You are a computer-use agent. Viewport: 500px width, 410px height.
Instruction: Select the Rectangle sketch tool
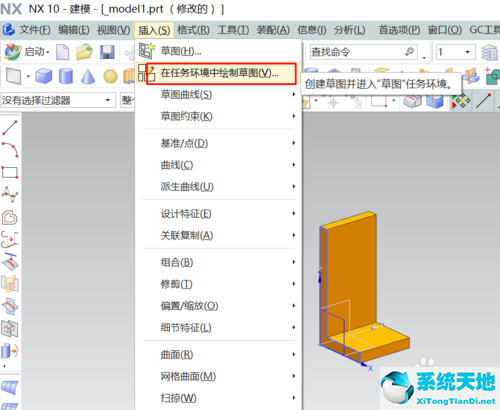(10, 172)
